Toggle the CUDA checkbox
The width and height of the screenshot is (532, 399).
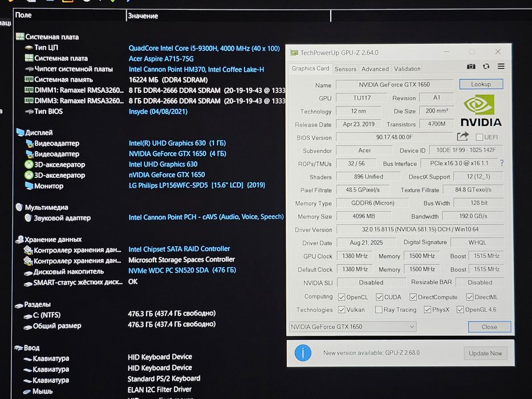[x=379, y=297]
